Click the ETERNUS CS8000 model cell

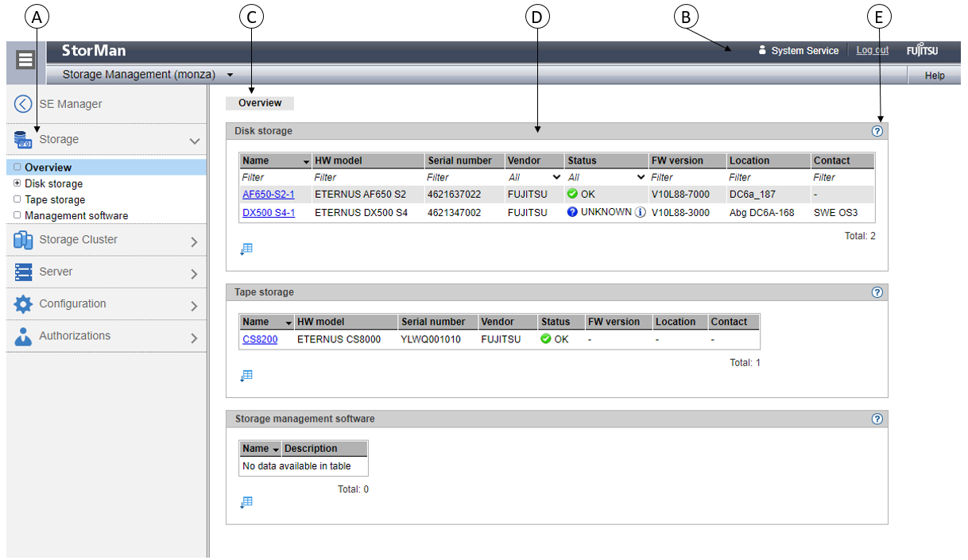click(x=339, y=339)
